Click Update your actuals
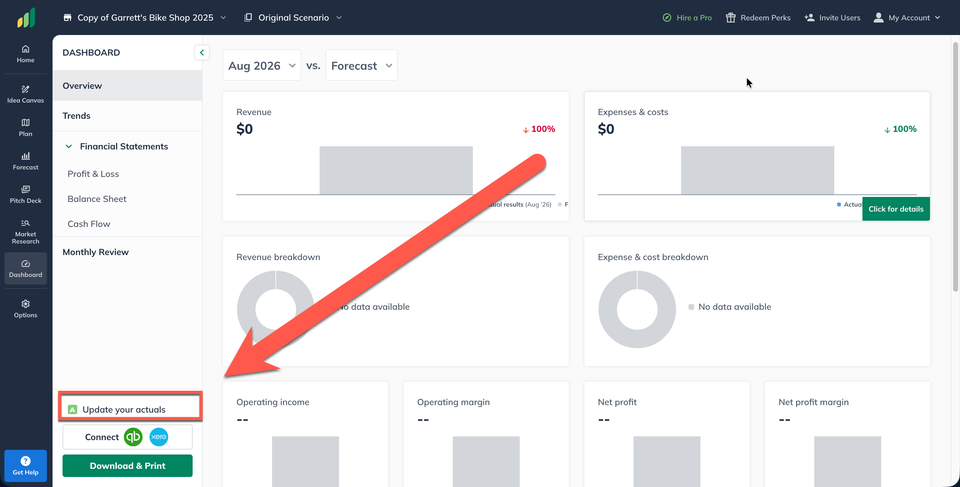 130,408
